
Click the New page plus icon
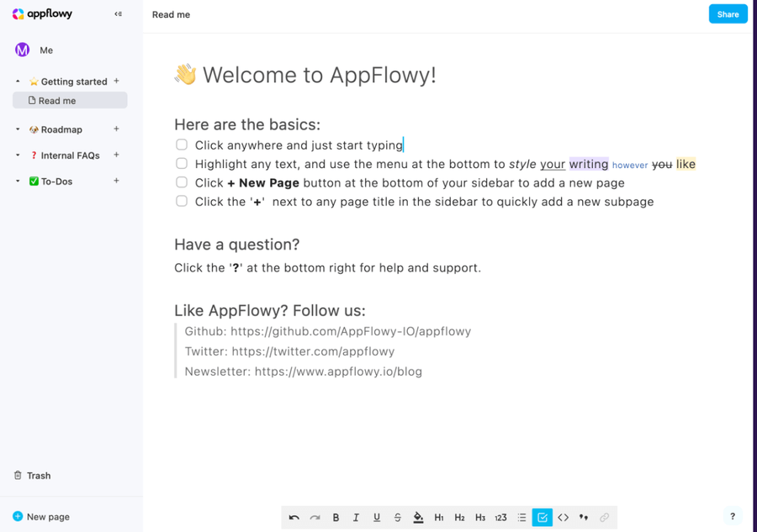[18, 516]
